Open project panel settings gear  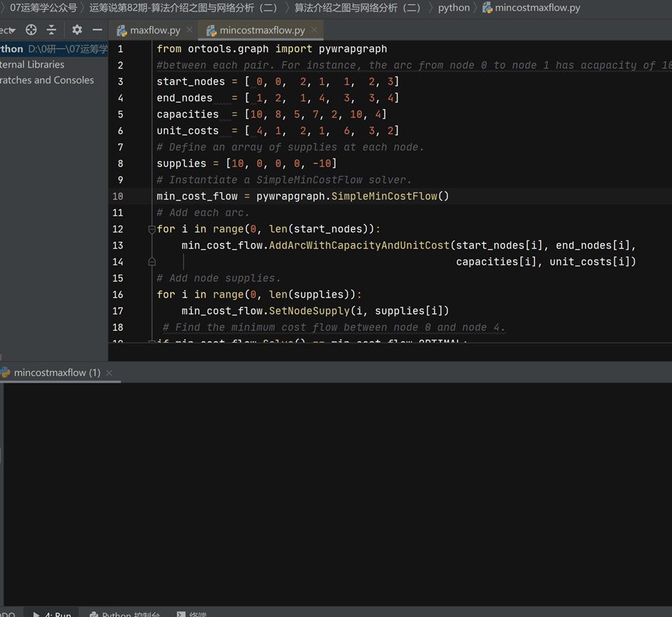[x=77, y=30]
